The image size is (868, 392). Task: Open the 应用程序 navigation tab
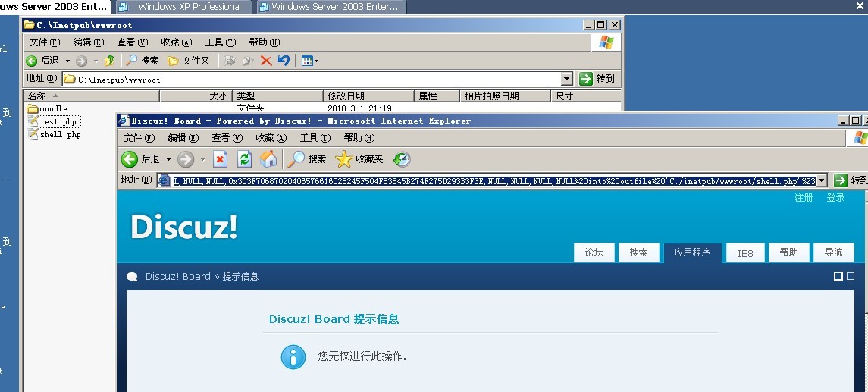coord(692,252)
